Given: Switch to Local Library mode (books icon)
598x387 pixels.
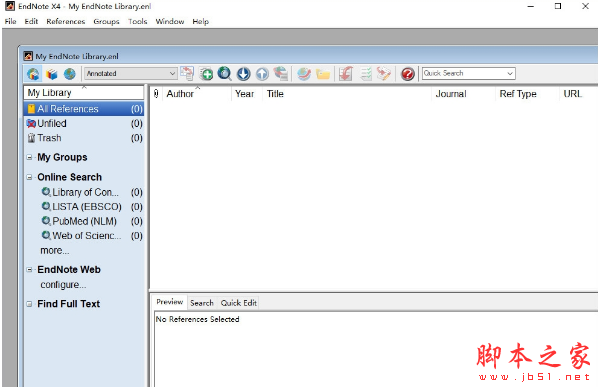Looking at the screenshot, I should pos(51,74).
